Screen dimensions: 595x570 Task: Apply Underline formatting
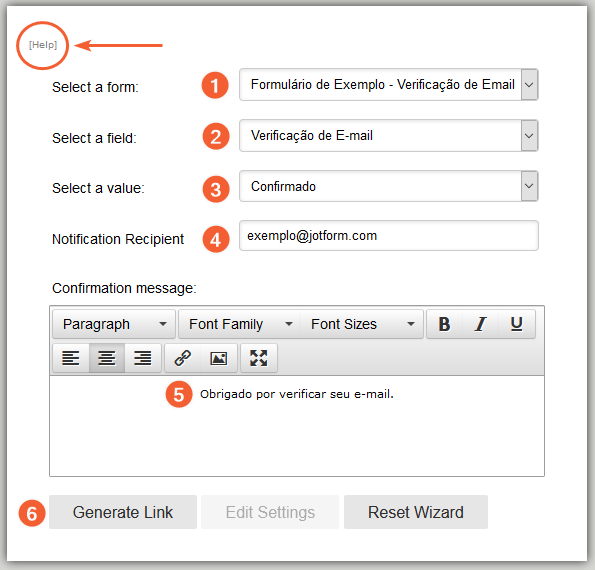(516, 324)
